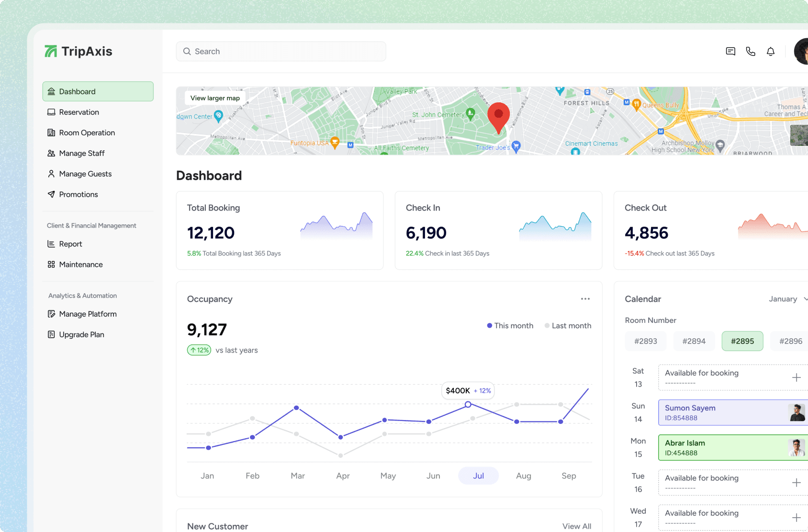Open the Check Out card

(x=711, y=231)
